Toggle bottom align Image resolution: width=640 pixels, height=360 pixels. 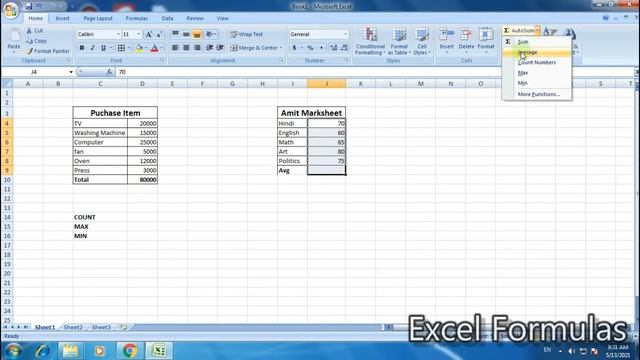pyautogui.click(x=197, y=34)
